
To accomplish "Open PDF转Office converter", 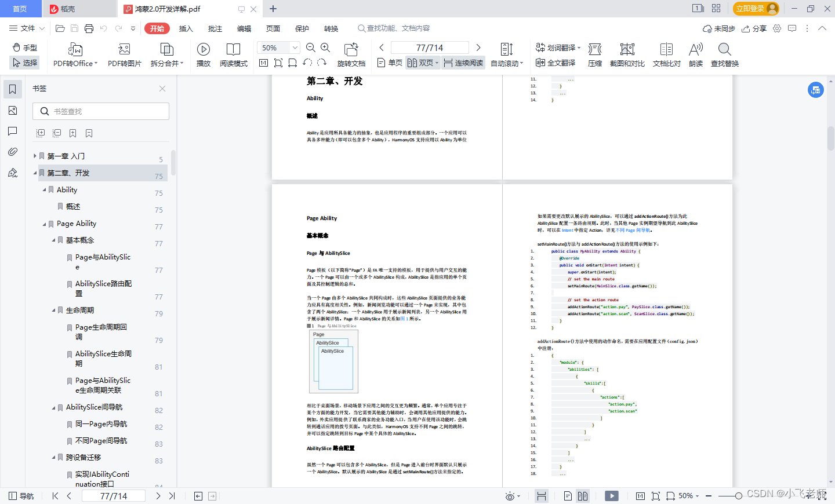I will point(75,56).
